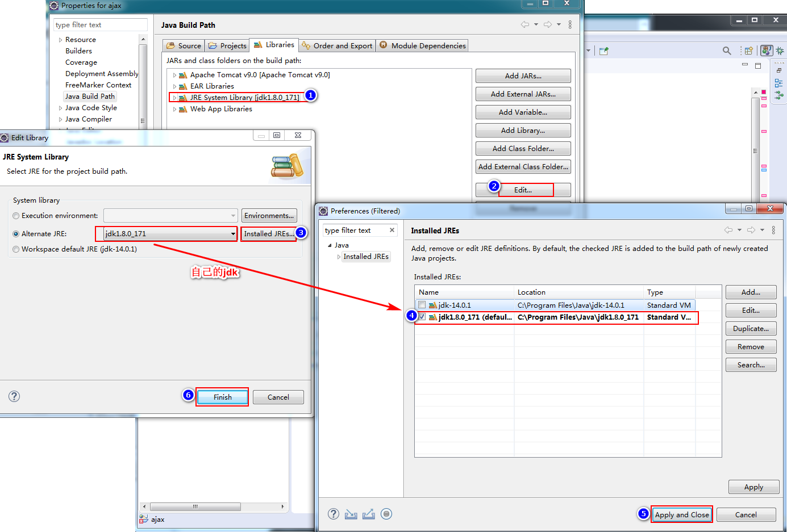Switch to the Libraries tab
This screenshot has height=532, width=787.
pyautogui.click(x=274, y=45)
